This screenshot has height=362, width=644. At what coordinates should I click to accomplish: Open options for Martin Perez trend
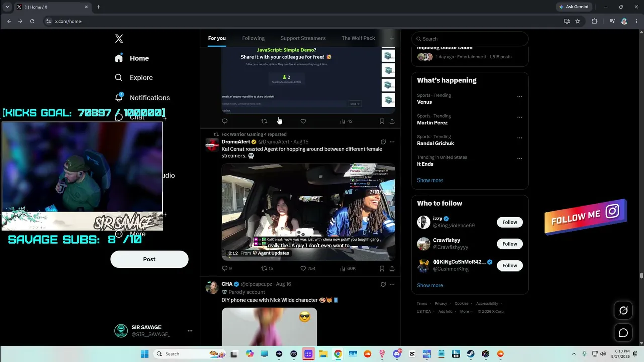point(520,117)
